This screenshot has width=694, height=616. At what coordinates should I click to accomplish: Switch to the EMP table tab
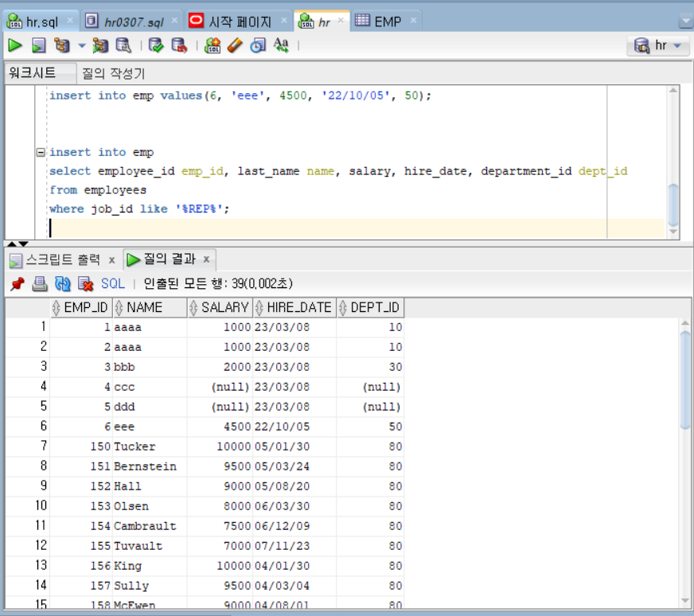coord(388,21)
